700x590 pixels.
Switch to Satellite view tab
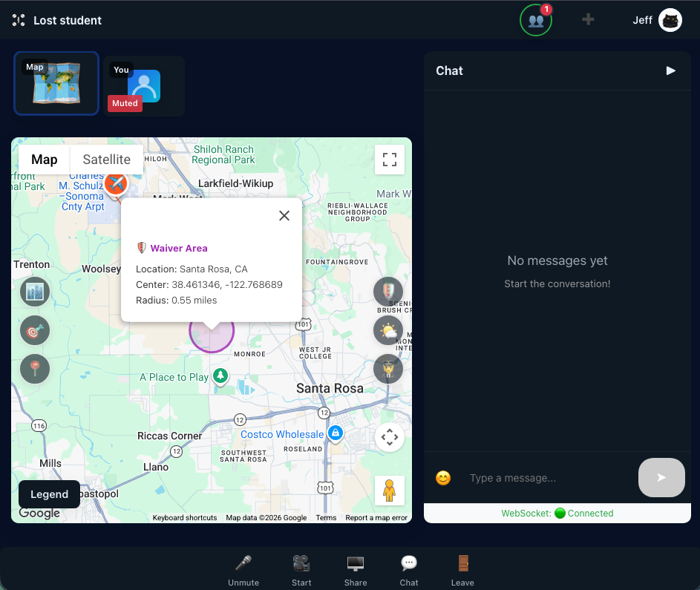tap(107, 160)
